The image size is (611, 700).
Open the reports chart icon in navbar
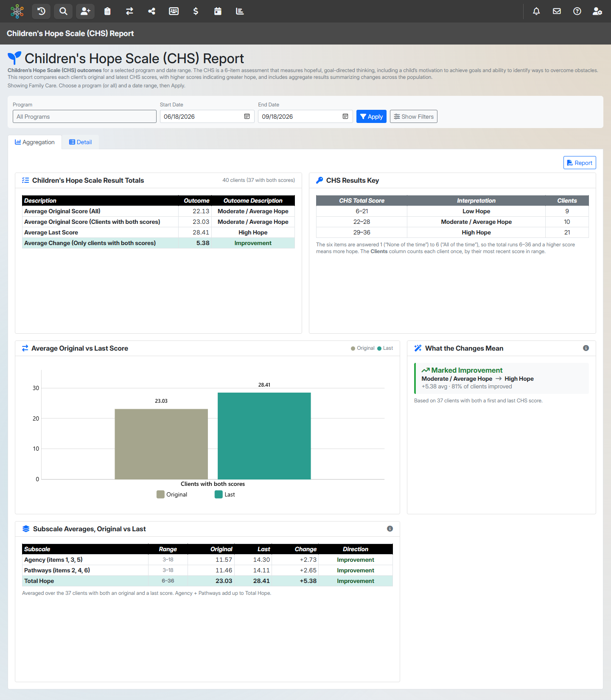pyautogui.click(x=240, y=11)
